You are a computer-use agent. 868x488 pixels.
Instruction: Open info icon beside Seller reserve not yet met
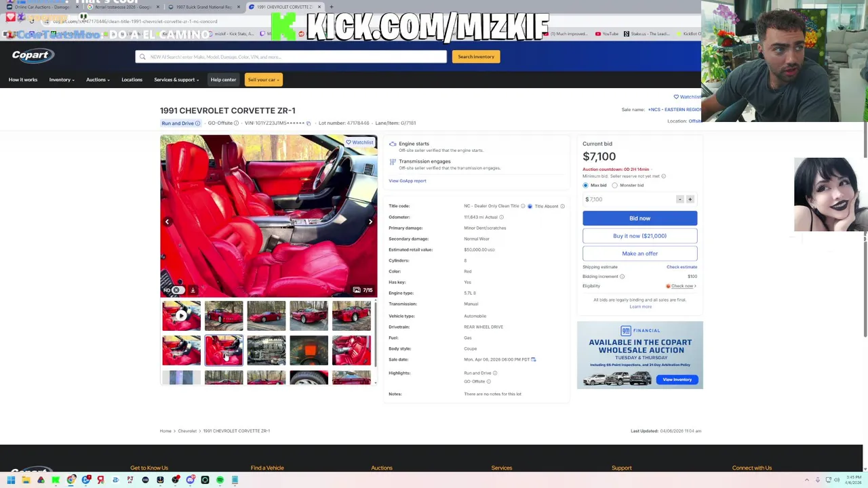tap(663, 176)
